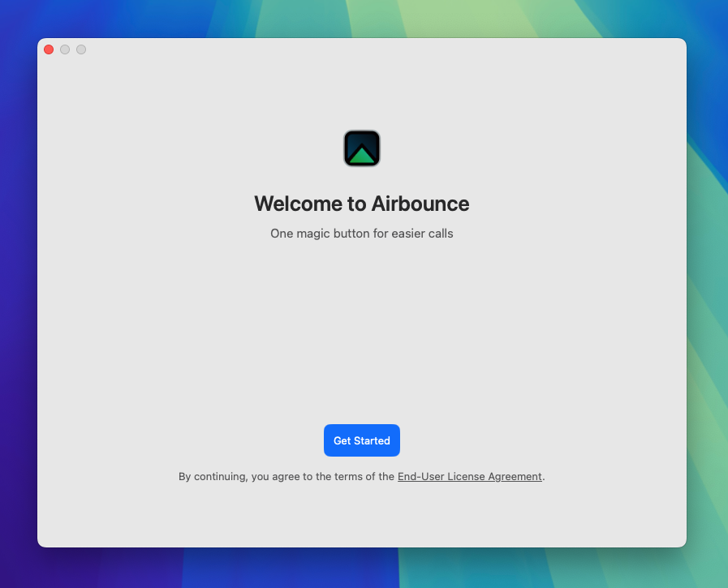Click the desktop wallpaper right of the window
This screenshot has width=728, height=588.
click(707, 292)
